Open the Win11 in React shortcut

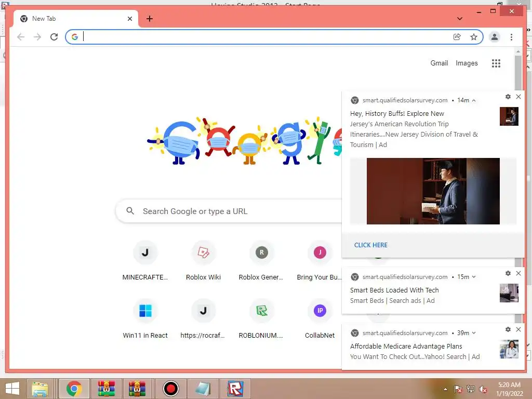tap(145, 320)
